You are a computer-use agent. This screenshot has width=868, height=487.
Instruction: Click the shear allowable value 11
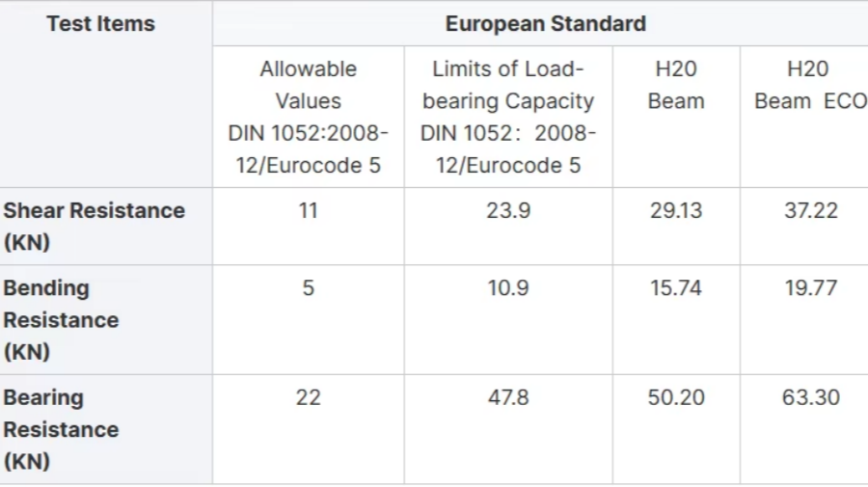pyautogui.click(x=308, y=210)
